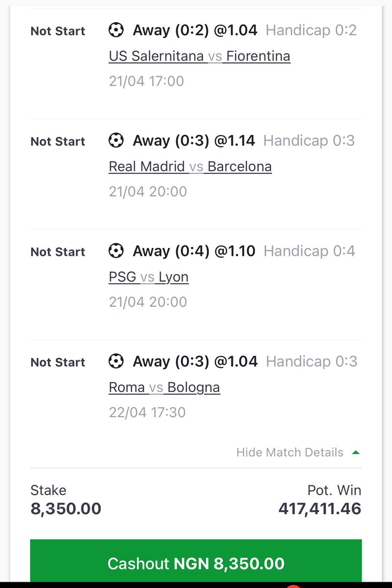
Task: Click the Stake amount 8,350.00
Action: point(66,509)
